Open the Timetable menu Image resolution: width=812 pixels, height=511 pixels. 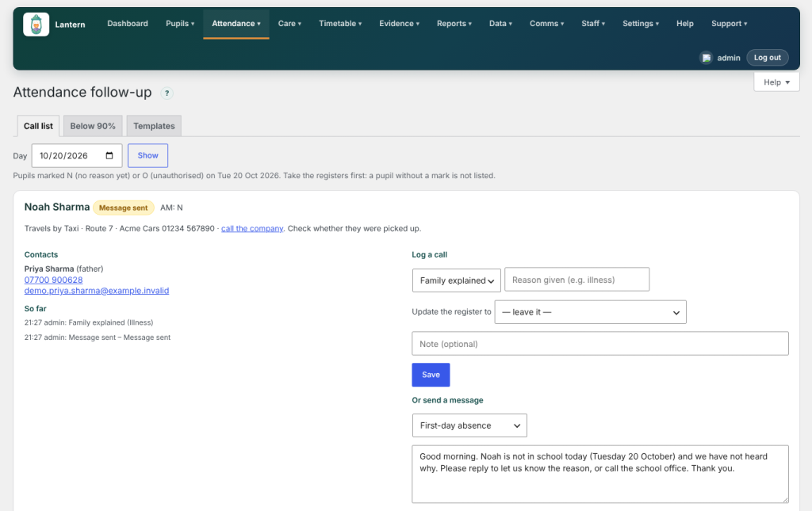(340, 24)
